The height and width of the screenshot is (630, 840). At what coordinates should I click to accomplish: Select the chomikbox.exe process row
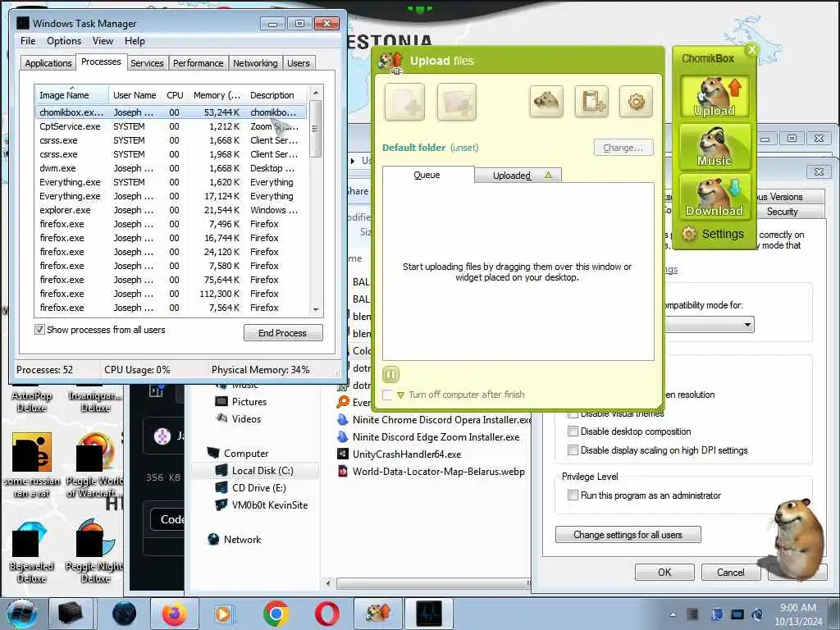coord(171,112)
